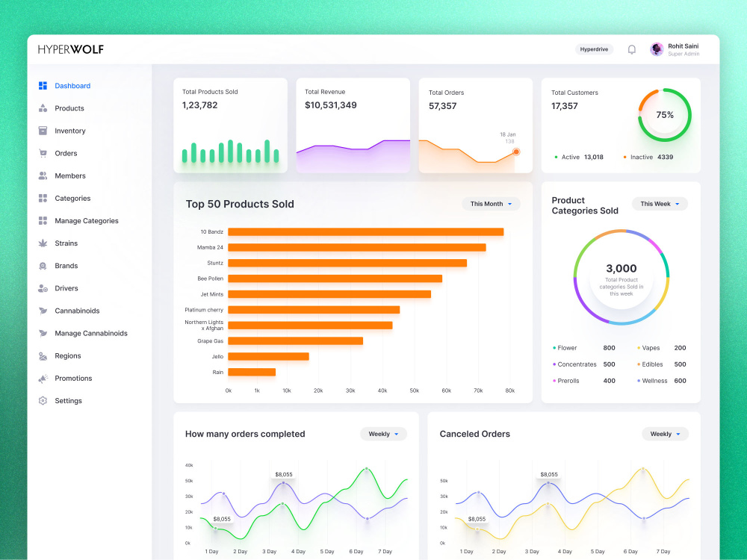Navigate to Promotions

coord(73,378)
